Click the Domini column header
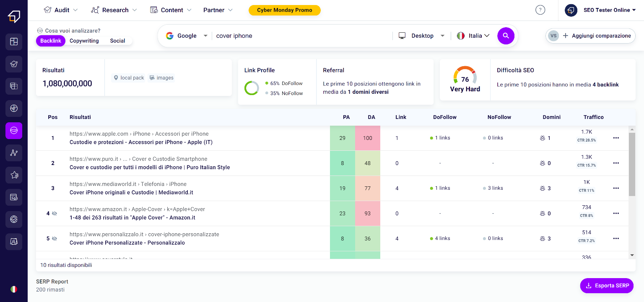This screenshot has width=644, height=302. (551, 117)
